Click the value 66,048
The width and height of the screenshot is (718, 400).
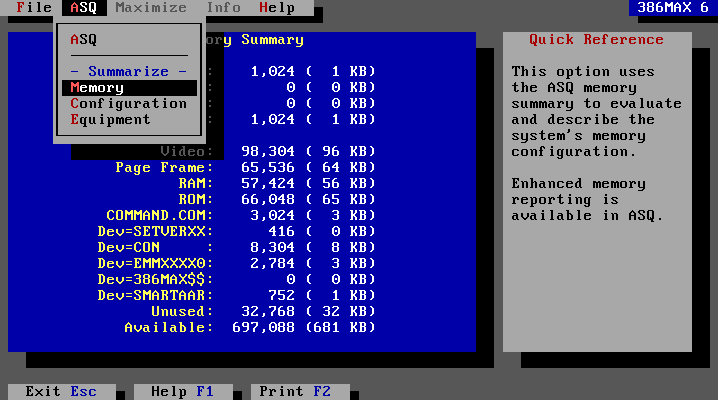[268, 200]
